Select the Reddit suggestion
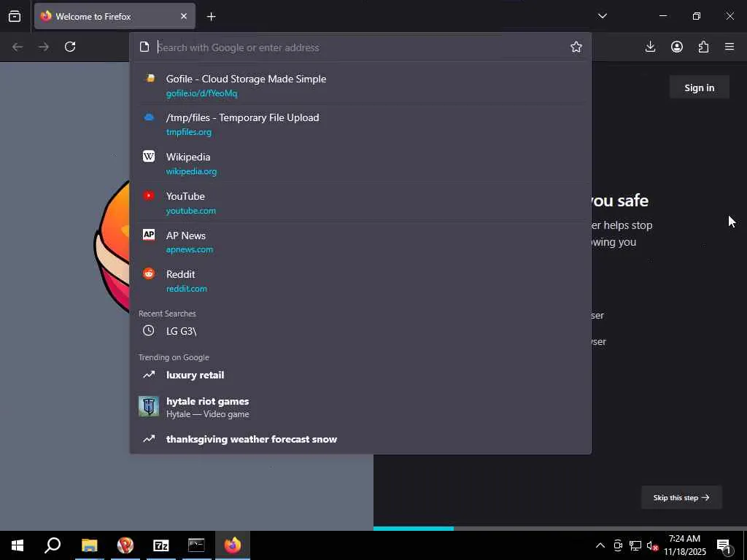This screenshot has width=747, height=560. point(360,281)
